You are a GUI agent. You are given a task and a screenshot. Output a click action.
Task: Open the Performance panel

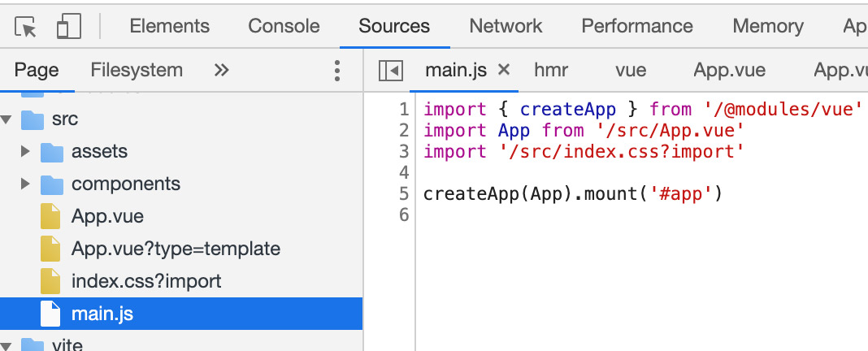click(637, 26)
